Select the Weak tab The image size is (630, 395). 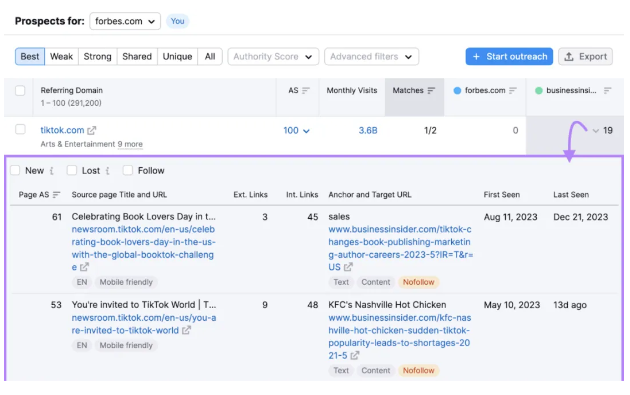pyautogui.click(x=61, y=57)
